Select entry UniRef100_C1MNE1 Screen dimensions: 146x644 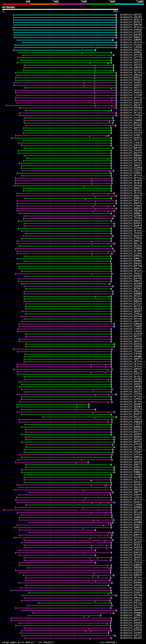(x=131, y=615)
